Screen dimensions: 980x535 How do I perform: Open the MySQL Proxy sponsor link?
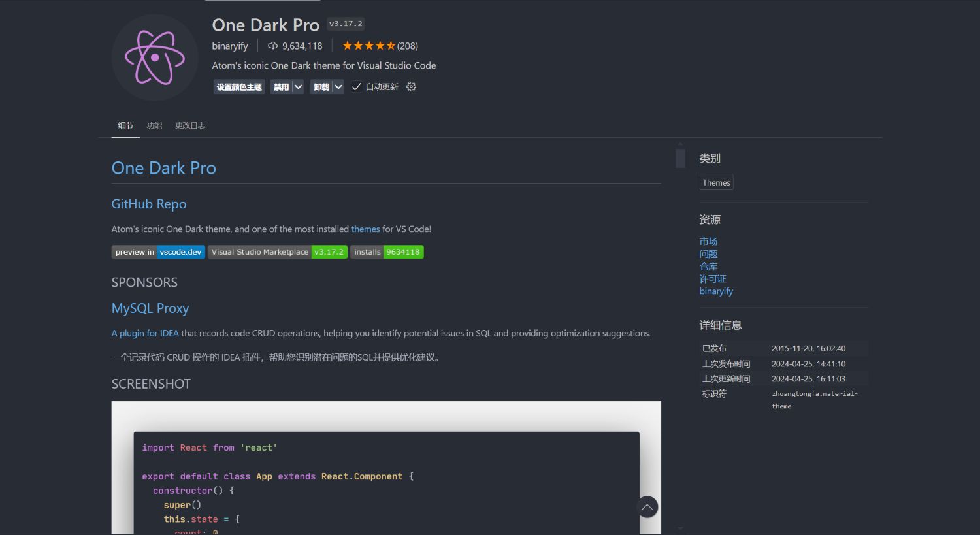pyautogui.click(x=150, y=308)
